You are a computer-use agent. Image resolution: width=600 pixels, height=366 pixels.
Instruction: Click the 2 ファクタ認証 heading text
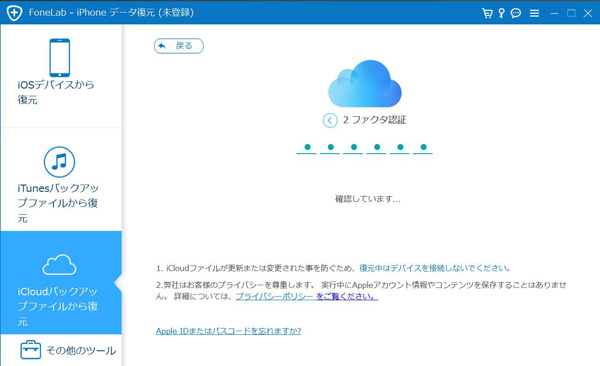(x=374, y=120)
